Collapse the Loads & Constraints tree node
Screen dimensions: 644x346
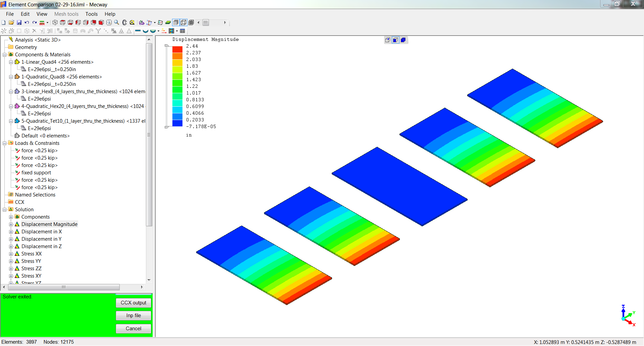pos(5,143)
